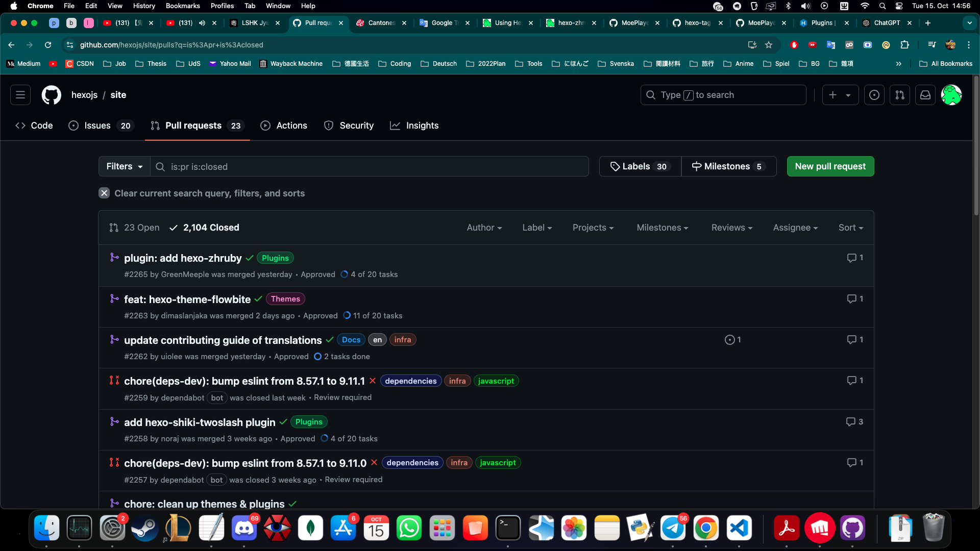Open Labels 30 page

click(x=640, y=166)
